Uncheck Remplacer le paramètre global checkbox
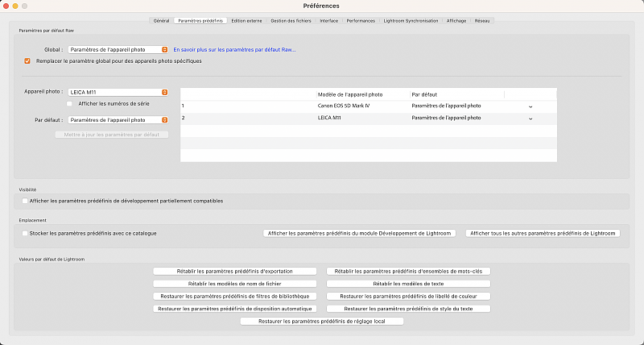 [28, 60]
